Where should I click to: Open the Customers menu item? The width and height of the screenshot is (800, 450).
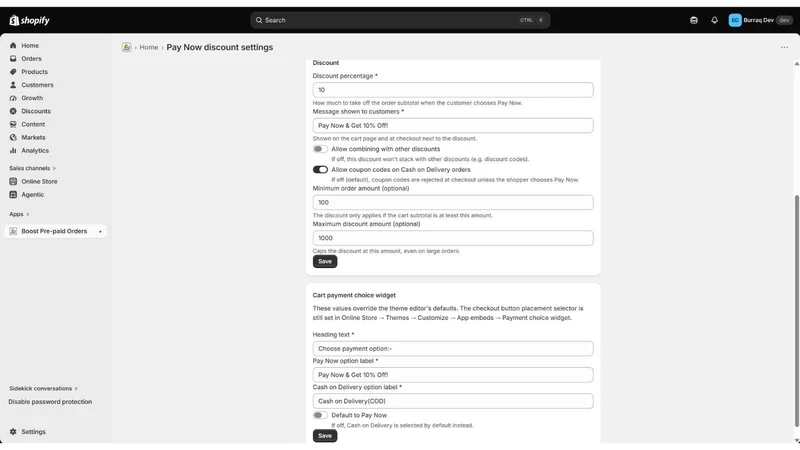tap(37, 85)
